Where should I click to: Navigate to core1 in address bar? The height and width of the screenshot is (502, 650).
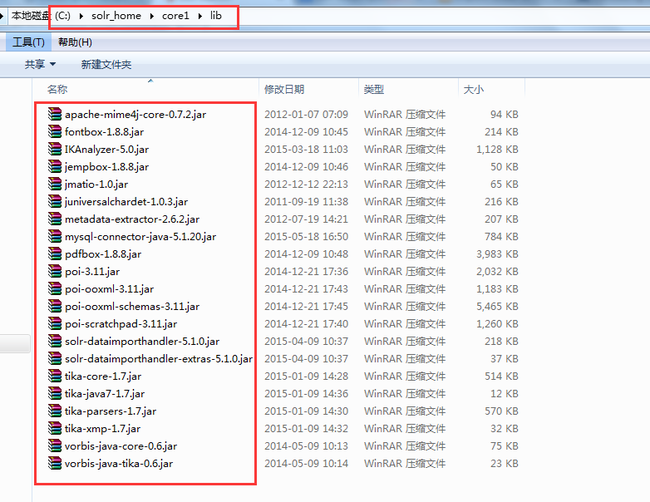(175, 16)
